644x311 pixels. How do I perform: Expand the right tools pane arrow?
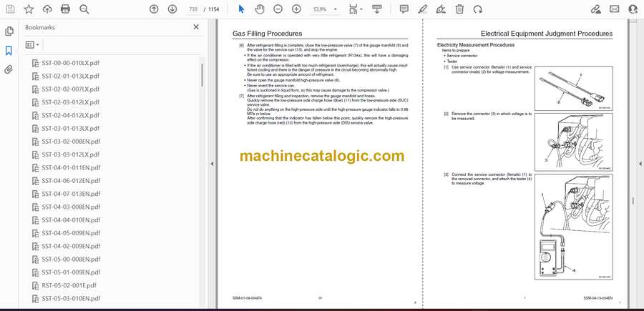pos(640,164)
